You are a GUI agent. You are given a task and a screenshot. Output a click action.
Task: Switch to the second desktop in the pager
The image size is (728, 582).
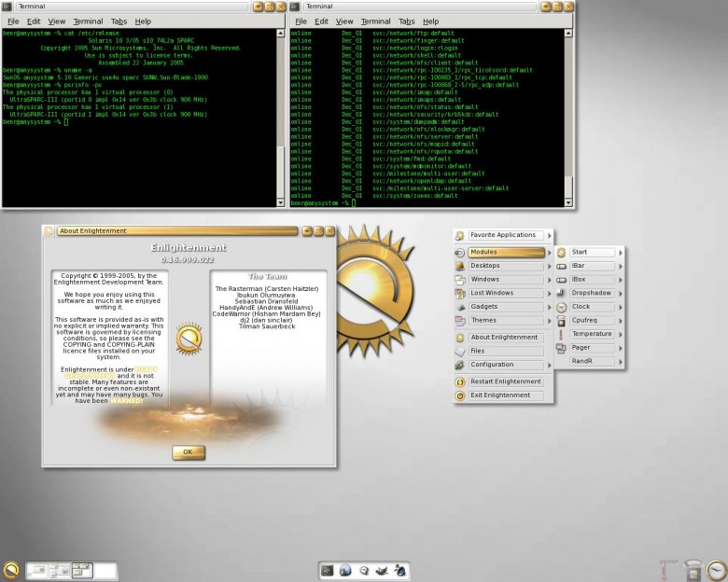click(59, 571)
